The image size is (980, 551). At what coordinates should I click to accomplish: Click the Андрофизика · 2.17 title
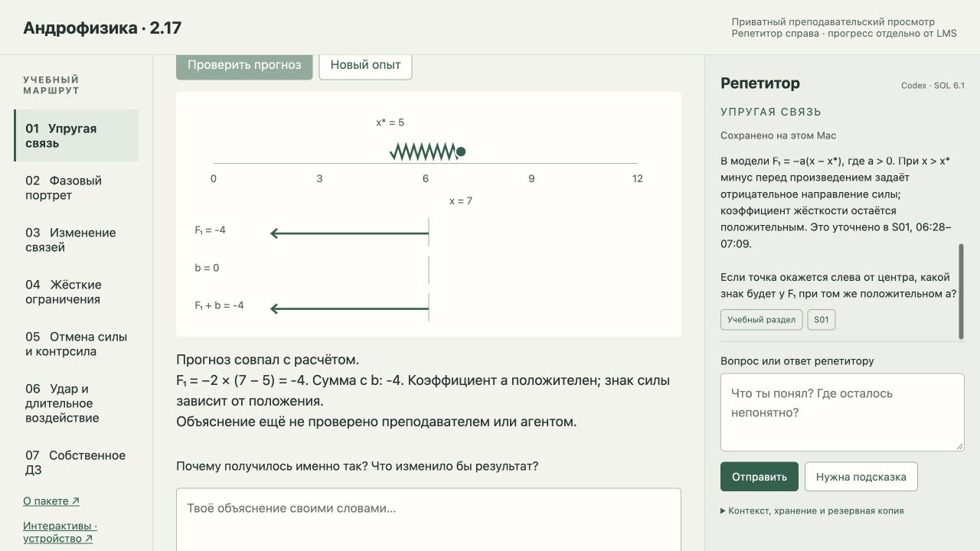pos(102,28)
